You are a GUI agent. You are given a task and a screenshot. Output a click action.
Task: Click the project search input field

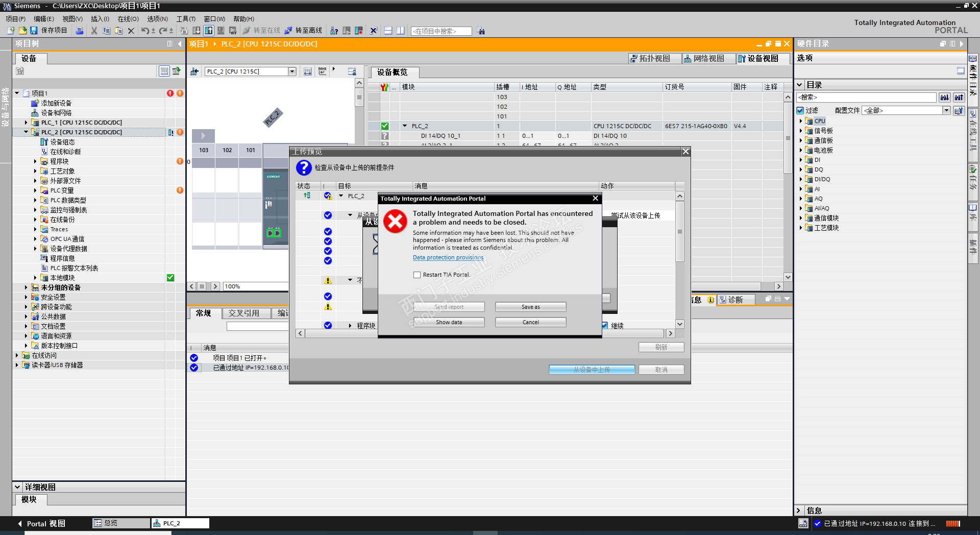tap(442, 31)
